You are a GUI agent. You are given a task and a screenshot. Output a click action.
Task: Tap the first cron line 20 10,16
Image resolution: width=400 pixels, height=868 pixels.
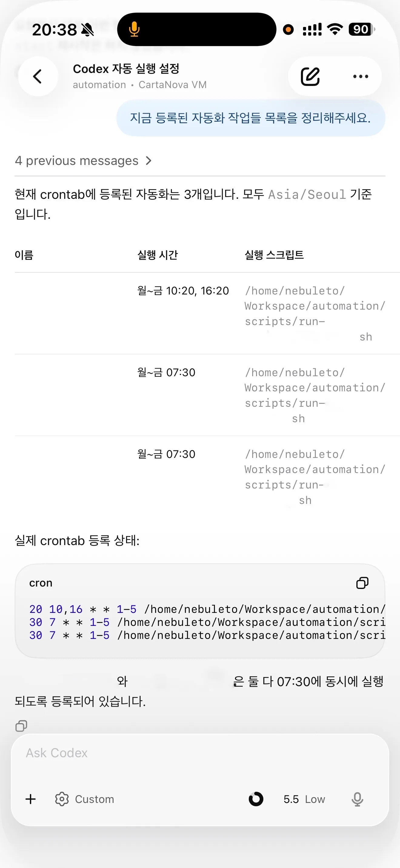coord(207,609)
